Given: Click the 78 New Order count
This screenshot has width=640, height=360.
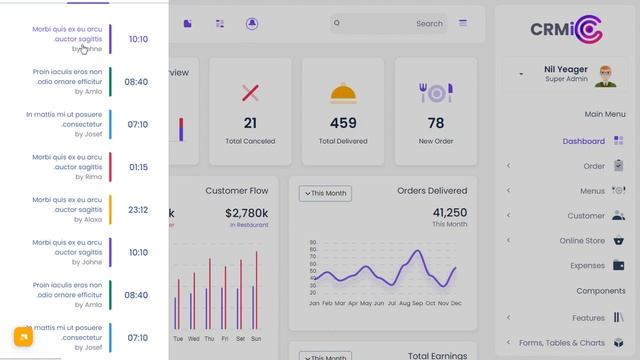Looking at the screenshot, I should coord(436,123).
